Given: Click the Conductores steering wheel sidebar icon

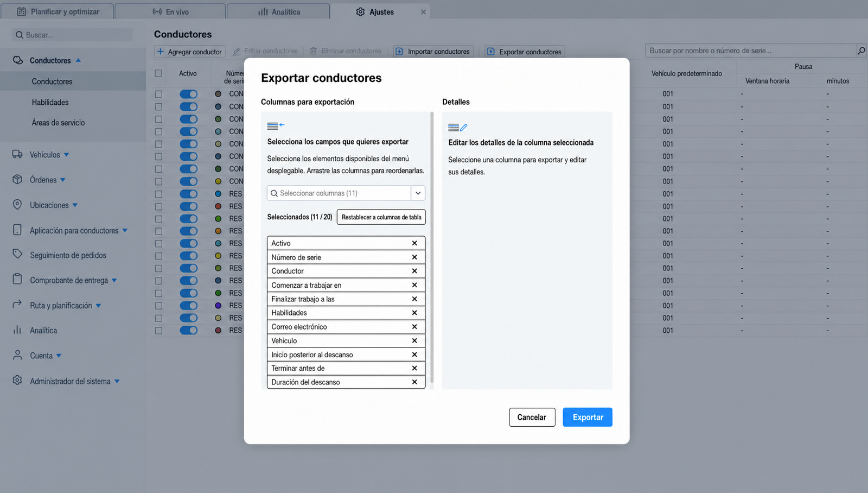Looking at the screenshot, I should 18,60.
